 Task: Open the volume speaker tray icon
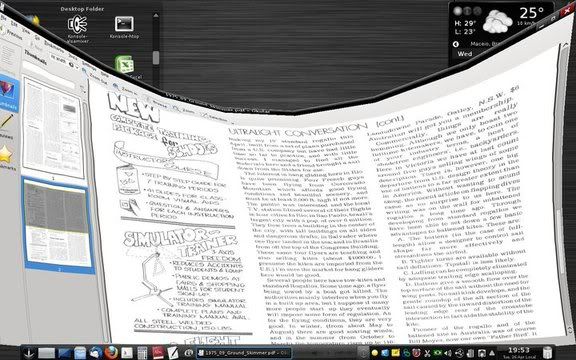click(448, 353)
